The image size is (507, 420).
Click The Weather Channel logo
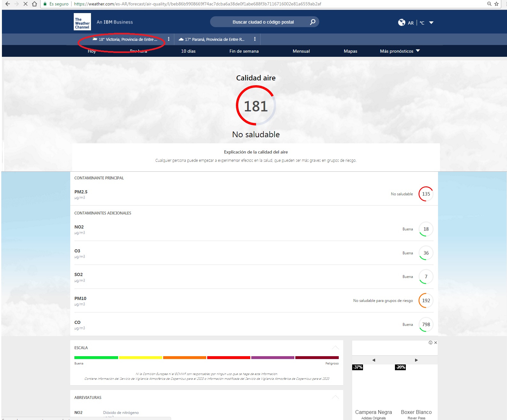tap(82, 22)
